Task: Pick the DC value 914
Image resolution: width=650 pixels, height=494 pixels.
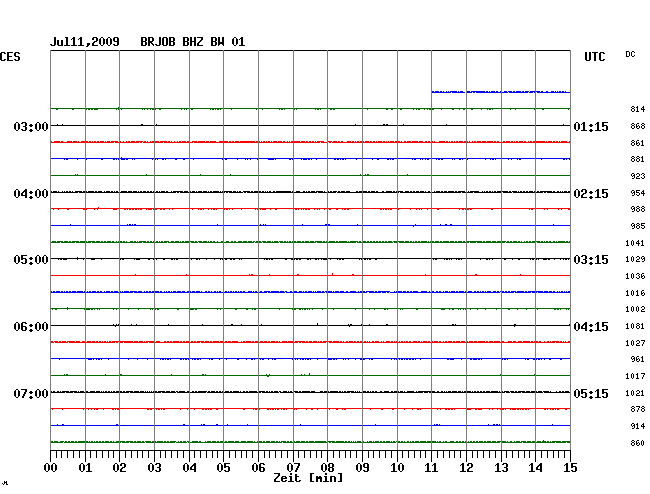Action: [638, 426]
